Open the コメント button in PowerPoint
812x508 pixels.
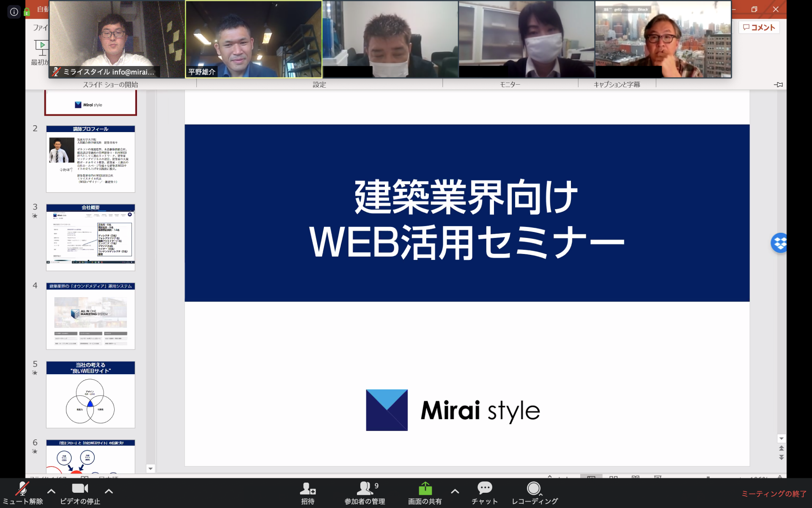(x=759, y=28)
